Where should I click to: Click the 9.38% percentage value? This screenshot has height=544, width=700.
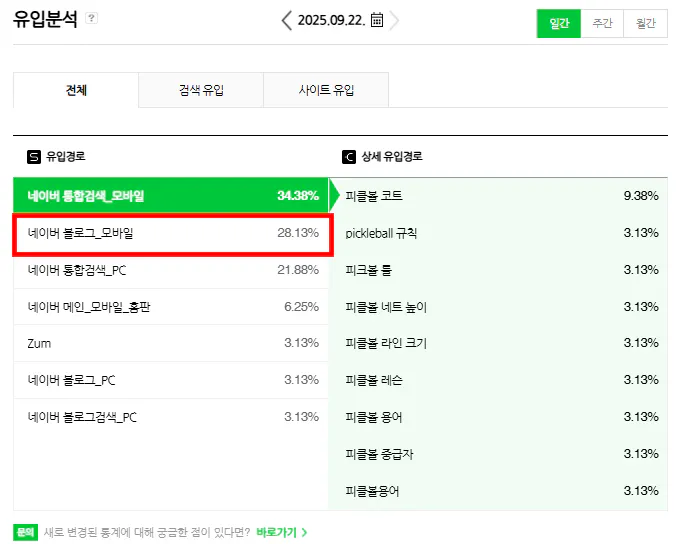(x=641, y=195)
